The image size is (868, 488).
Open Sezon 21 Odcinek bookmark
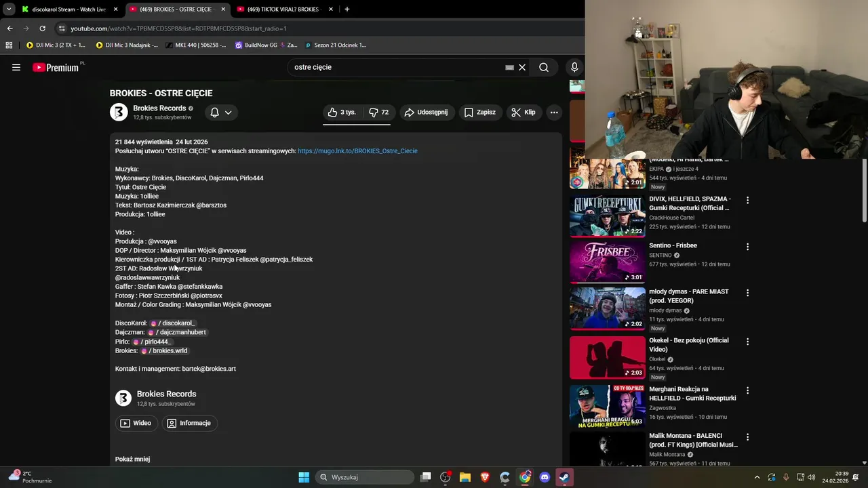click(x=336, y=45)
